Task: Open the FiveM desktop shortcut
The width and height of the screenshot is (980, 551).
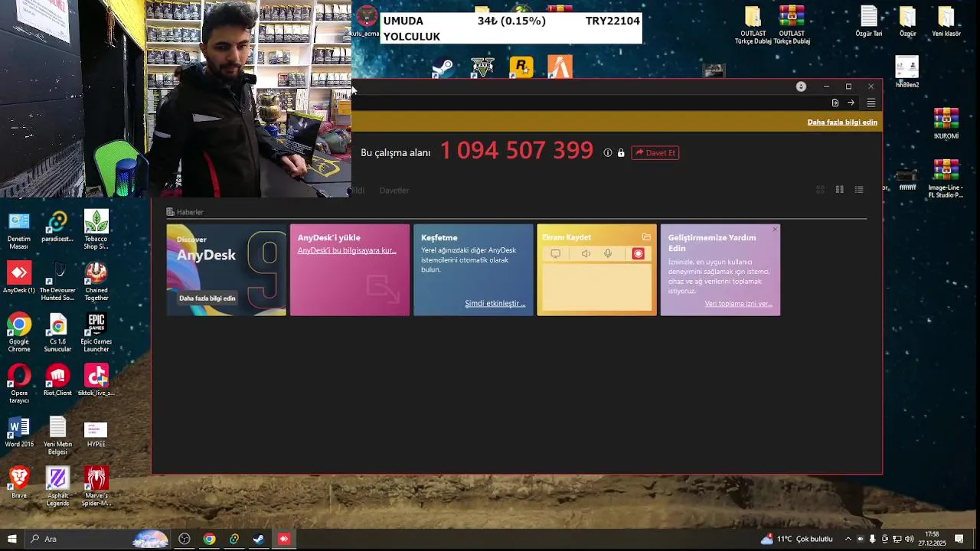Action: (x=560, y=67)
